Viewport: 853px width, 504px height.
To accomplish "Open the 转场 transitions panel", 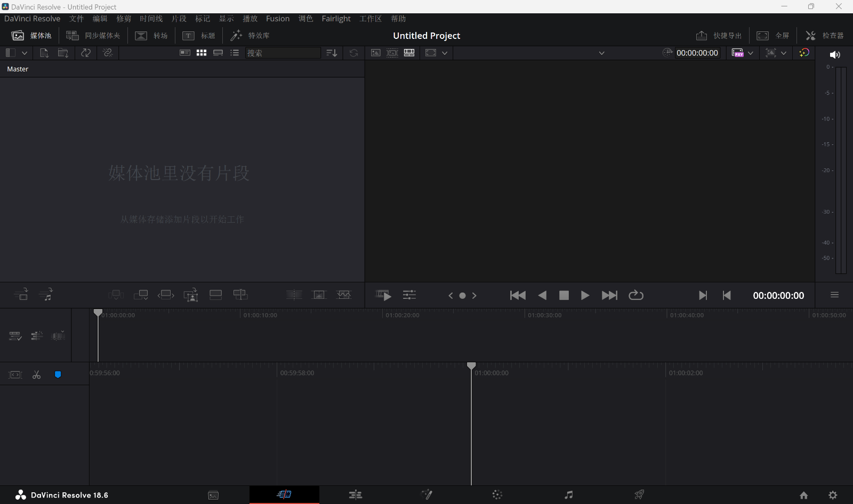I will [151, 36].
